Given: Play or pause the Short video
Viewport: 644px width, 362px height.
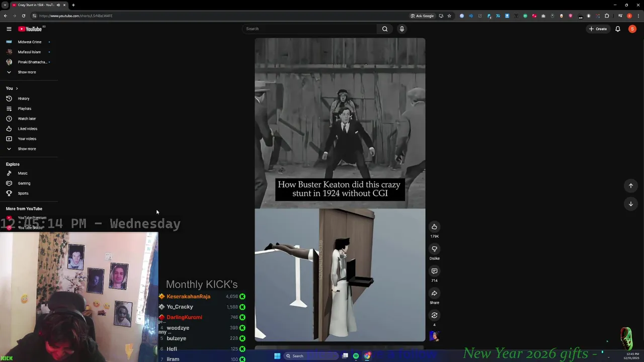Looking at the screenshot, I should pos(340,190).
